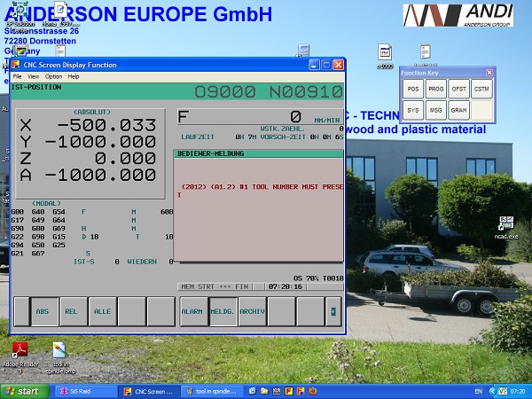Launch Firefox from the quick launch bar

tap(312, 391)
